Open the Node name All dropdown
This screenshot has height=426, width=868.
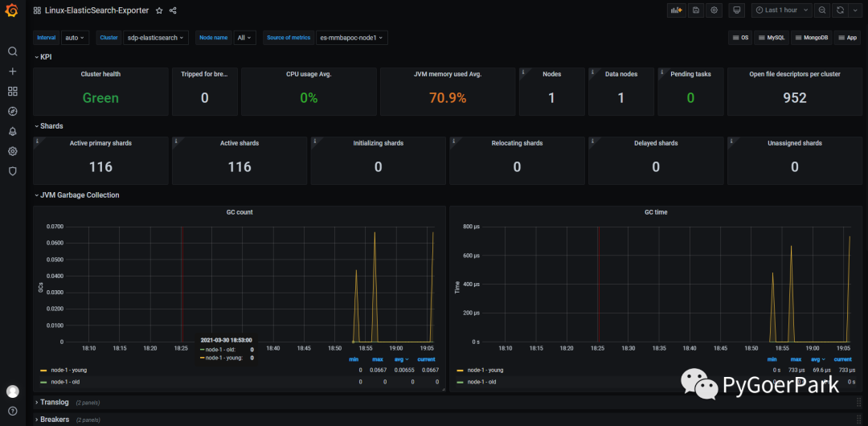(244, 38)
